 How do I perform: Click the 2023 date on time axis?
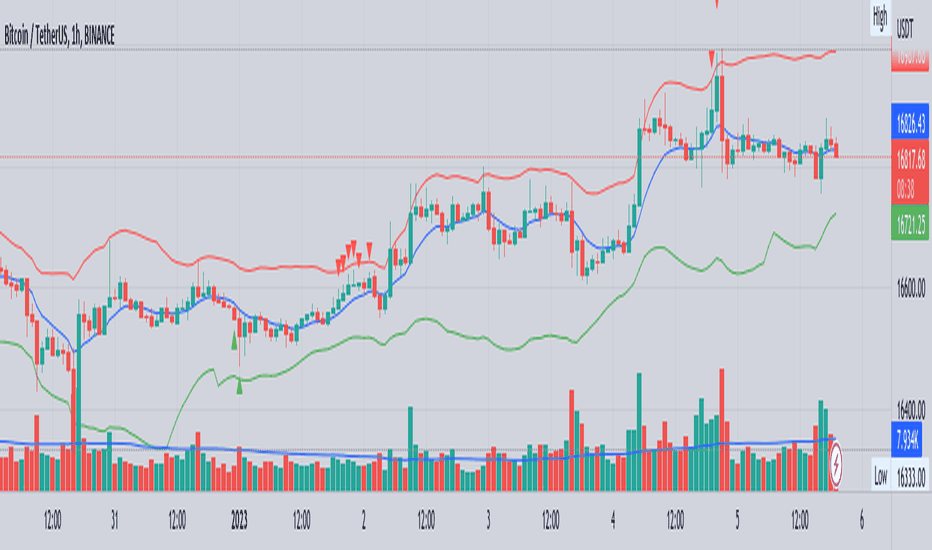[x=239, y=520]
